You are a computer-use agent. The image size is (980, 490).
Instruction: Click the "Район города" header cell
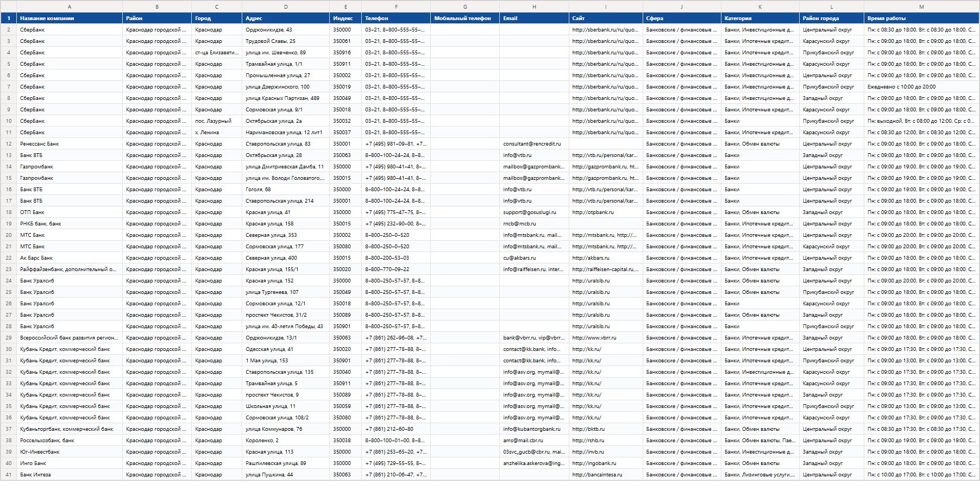click(x=832, y=18)
